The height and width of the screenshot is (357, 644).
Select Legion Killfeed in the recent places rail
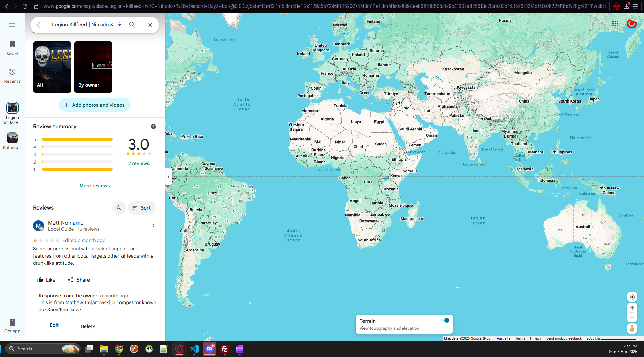pyautogui.click(x=12, y=114)
